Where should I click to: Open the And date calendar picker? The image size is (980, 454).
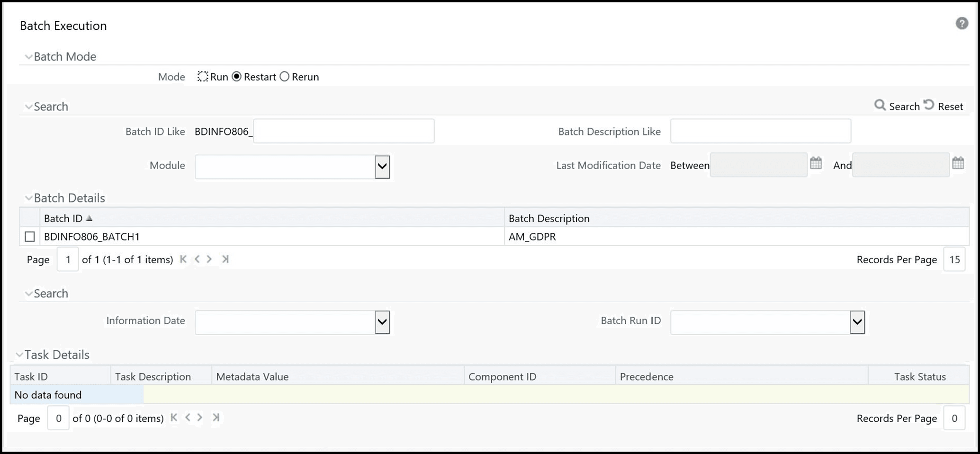coord(958,163)
